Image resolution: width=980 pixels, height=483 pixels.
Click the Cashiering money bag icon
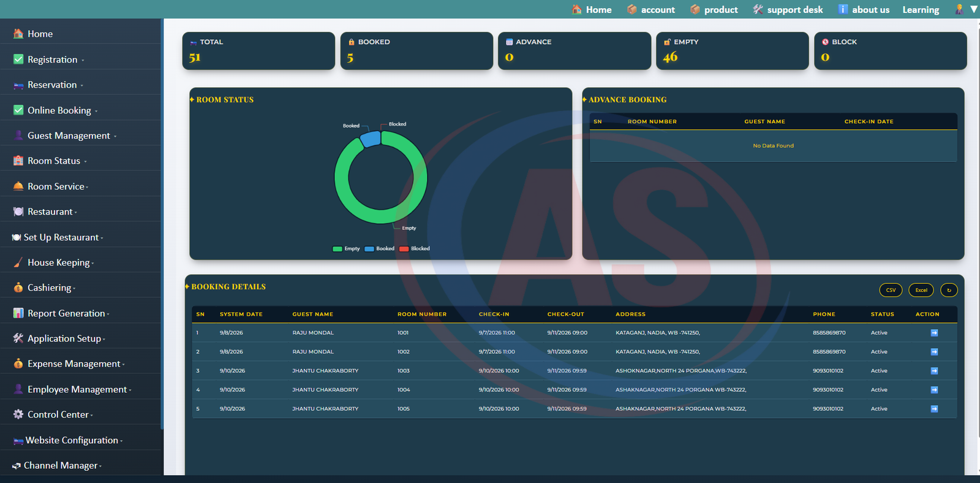(18, 287)
